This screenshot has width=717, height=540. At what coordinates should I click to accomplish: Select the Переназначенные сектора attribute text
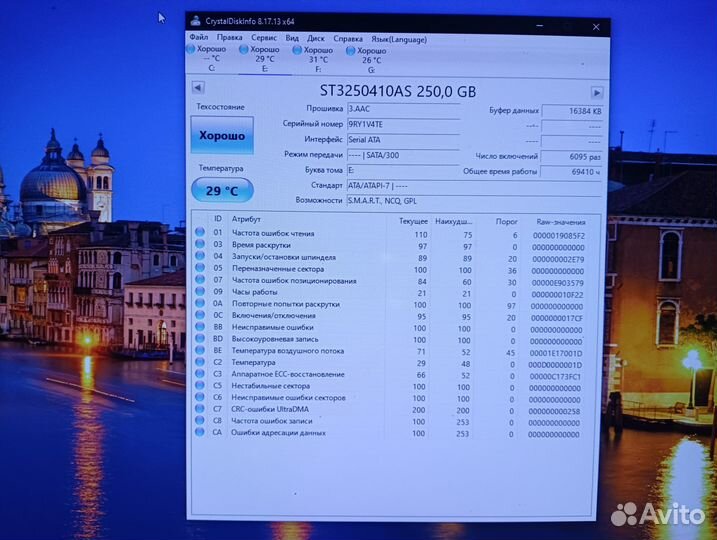278,269
